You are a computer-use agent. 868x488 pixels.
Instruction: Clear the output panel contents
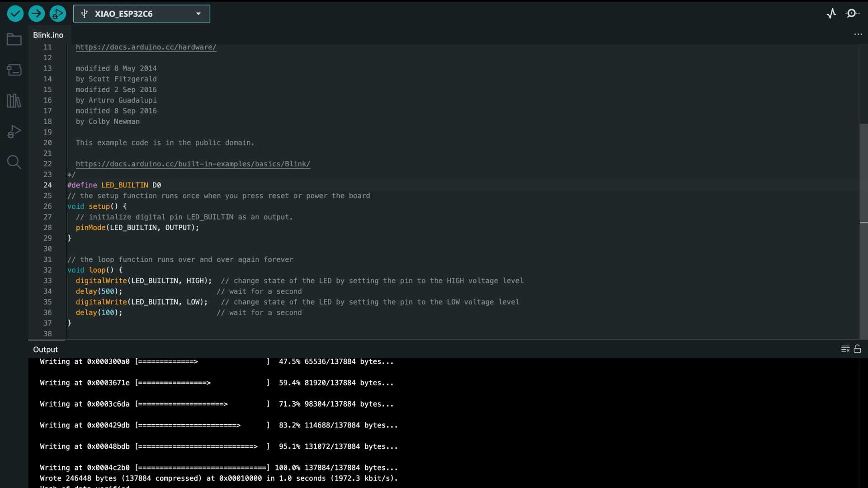tap(845, 349)
